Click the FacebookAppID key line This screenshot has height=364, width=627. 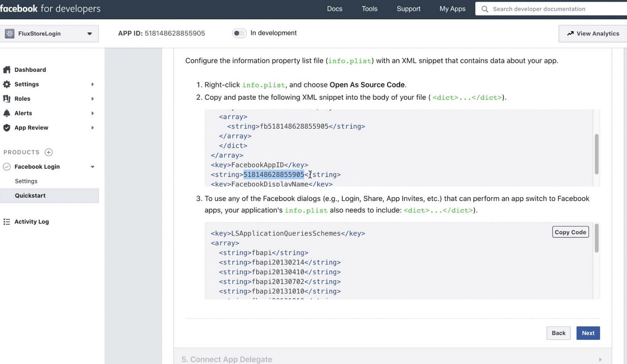(259, 165)
